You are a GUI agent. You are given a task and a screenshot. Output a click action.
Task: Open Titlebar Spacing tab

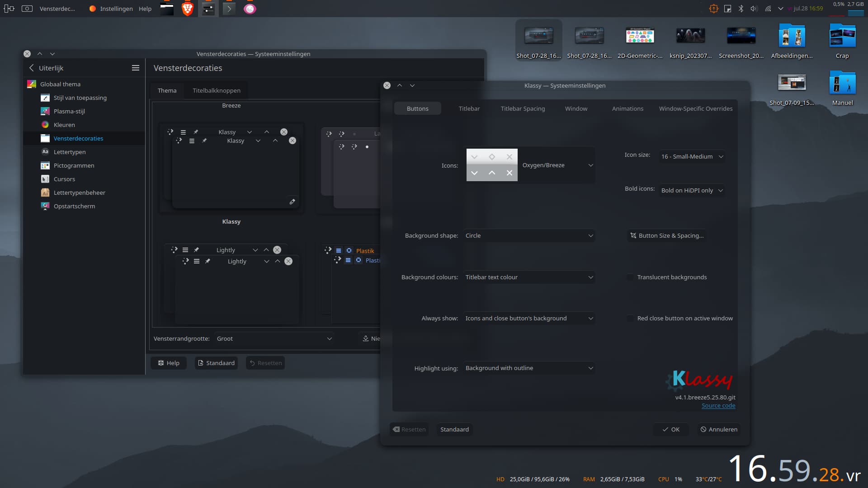point(523,108)
